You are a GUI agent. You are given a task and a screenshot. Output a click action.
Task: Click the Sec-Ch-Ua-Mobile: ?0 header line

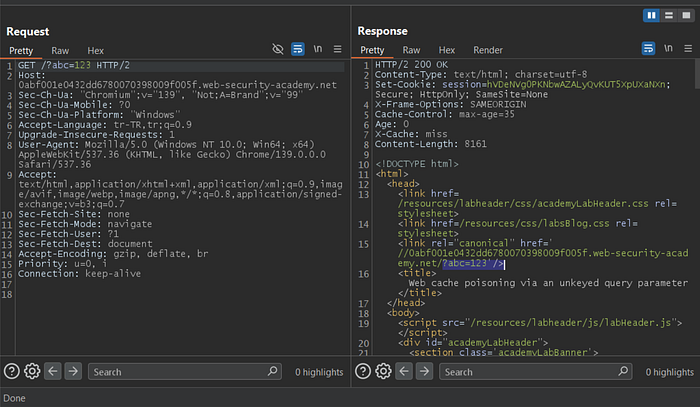point(74,105)
